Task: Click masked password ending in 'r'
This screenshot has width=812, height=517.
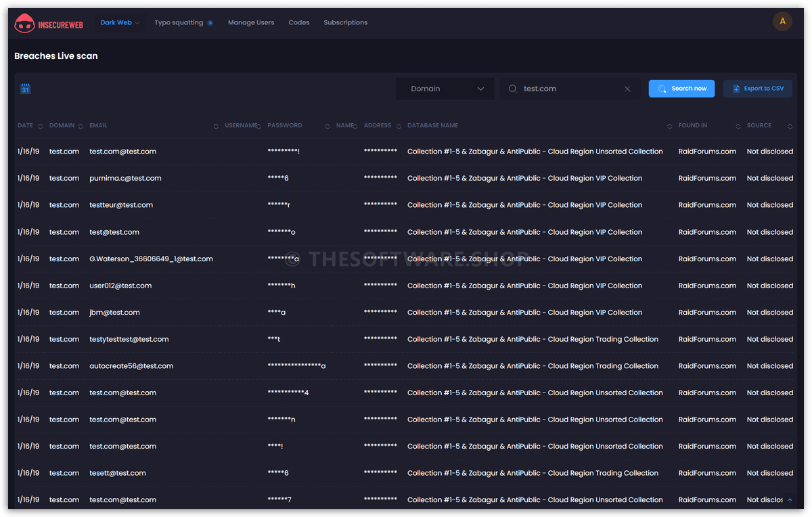Action: click(x=279, y=205)
